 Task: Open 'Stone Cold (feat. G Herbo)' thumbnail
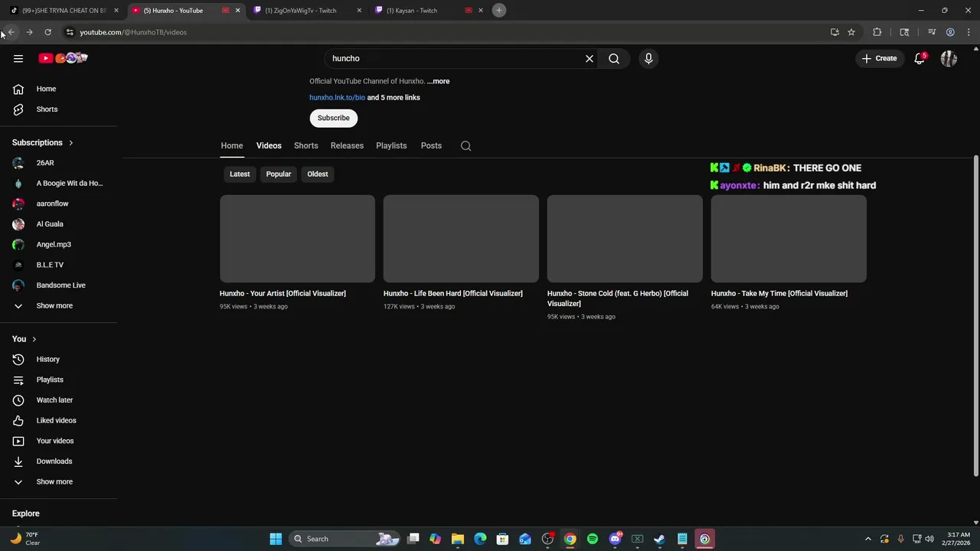[625, 239]
